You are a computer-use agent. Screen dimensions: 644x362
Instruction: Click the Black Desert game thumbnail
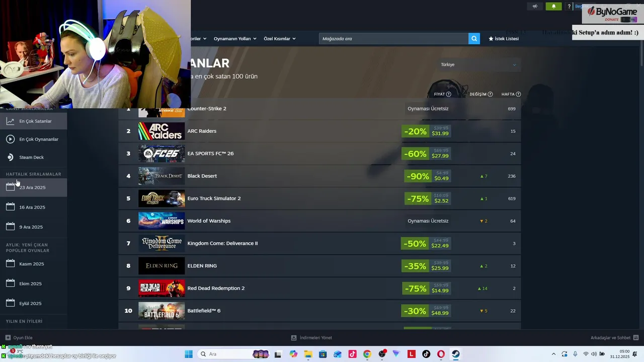[x=162, y=176]
